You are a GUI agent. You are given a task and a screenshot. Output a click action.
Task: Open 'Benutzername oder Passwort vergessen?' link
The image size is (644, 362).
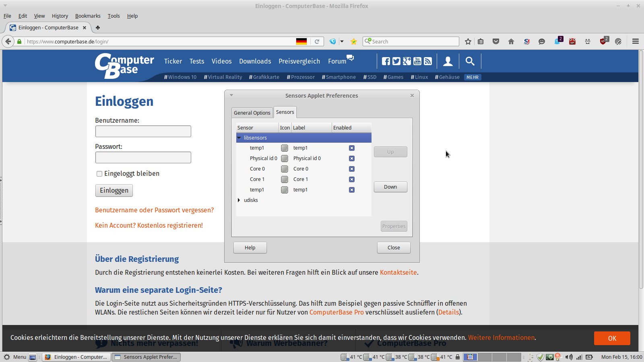coord(155,210)
